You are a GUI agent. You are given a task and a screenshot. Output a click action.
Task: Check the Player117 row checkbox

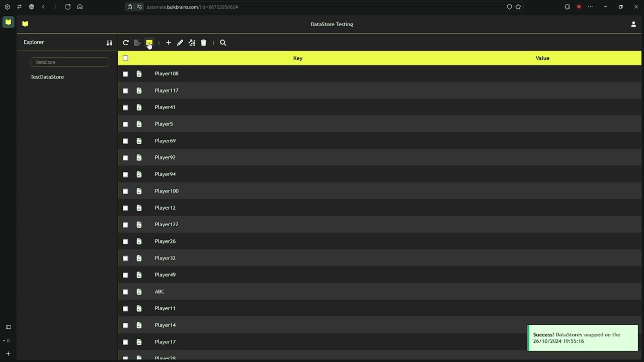pyautogui.click(x=125, y=90)
